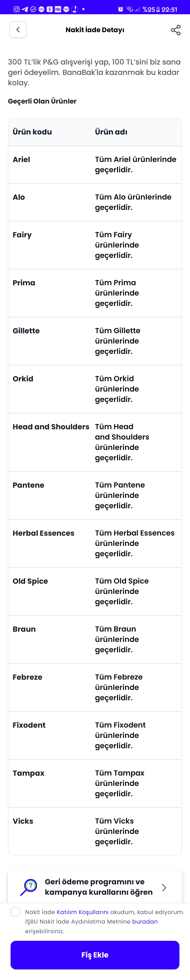Tap the battery indicator icon
Screen dimensions: 190x980
click(x=158, y=9)
